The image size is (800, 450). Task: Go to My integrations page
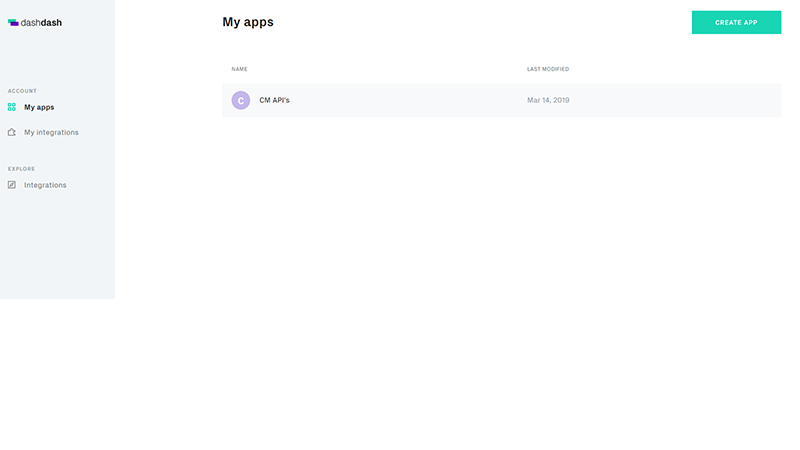click(51, 132)
